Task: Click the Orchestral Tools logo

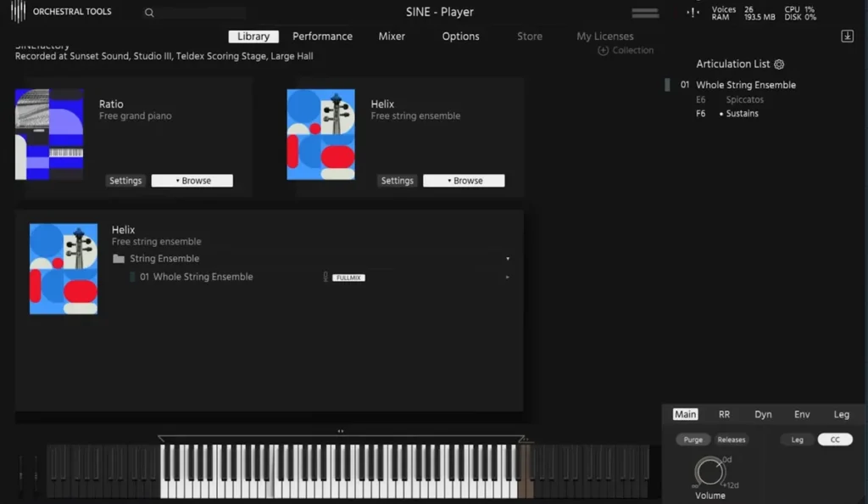Action: pyautogui.click(x=61, y=12)
